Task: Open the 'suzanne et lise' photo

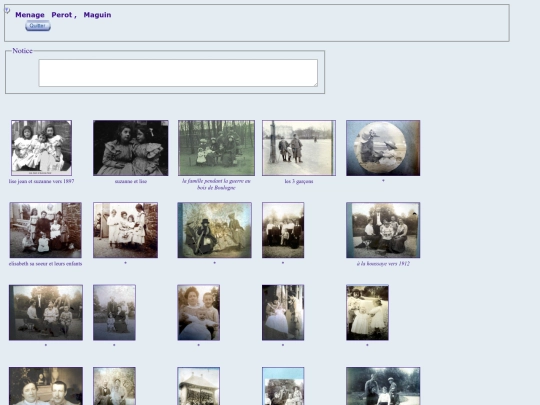Action: pos(131,148)
